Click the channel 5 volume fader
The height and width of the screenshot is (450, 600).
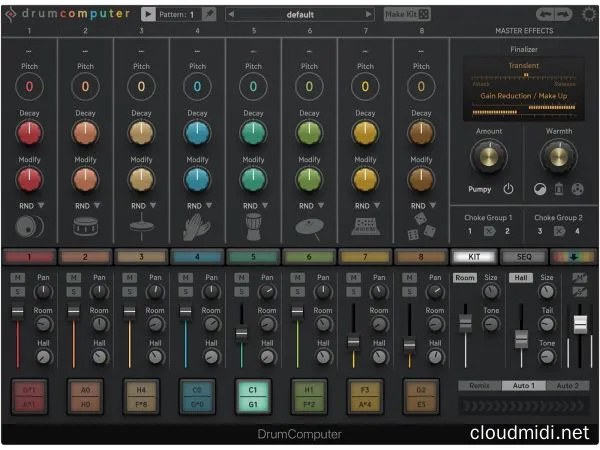pos(241,333)
